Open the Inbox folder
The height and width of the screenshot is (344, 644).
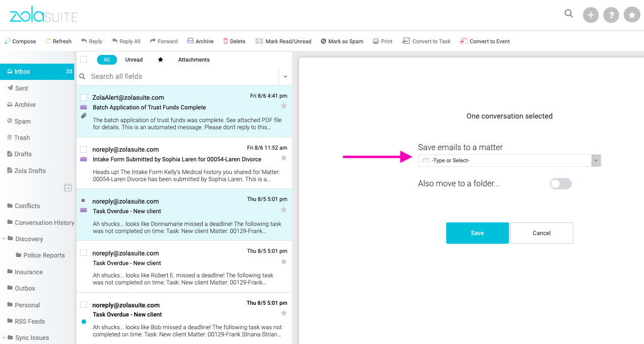[x=37, y=72]
